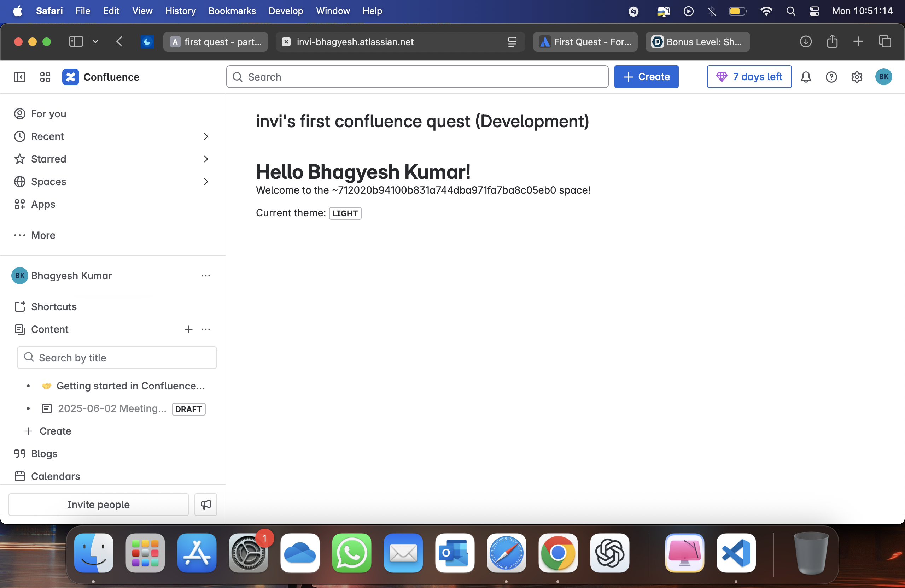
Task: Expand the Recent section chevron
Action: point(206,136)
